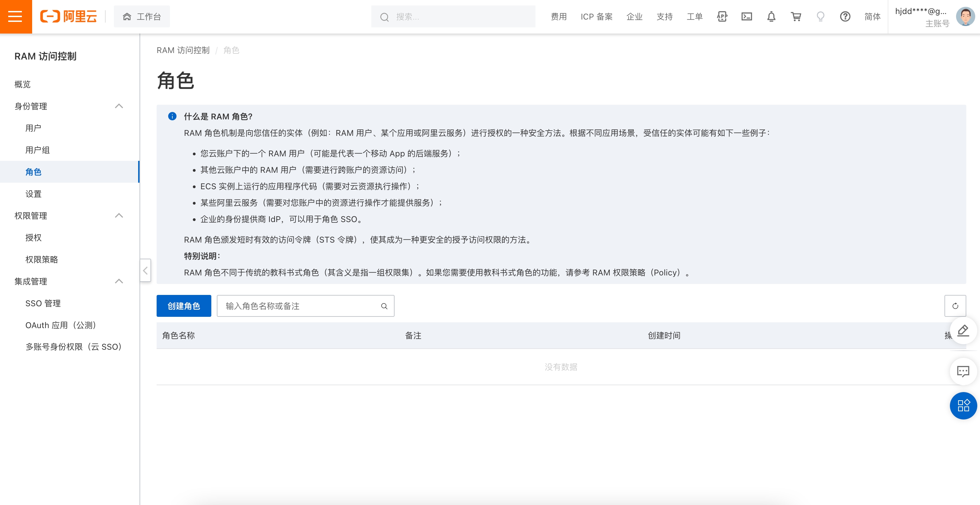
Task: Open the orange hamburger menu
Action: pos(16,16)
